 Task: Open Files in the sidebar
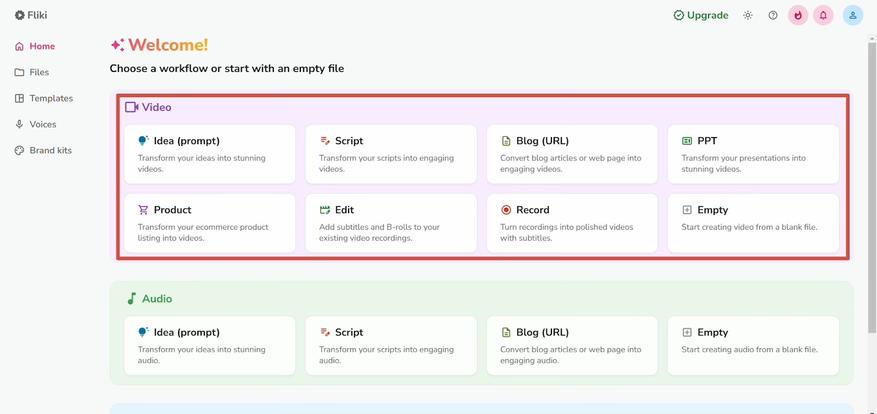32,72
